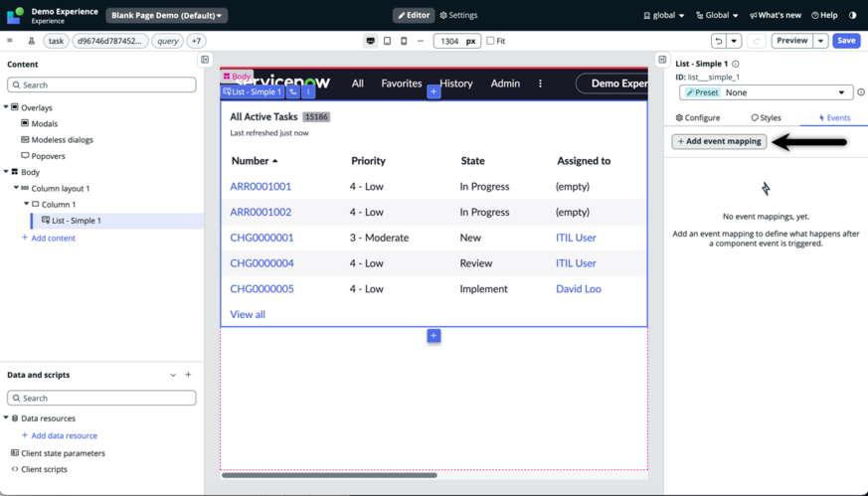The width and height of the screenshot is (868, 496).
Task: Open the Configure tab
Action: 698,118
